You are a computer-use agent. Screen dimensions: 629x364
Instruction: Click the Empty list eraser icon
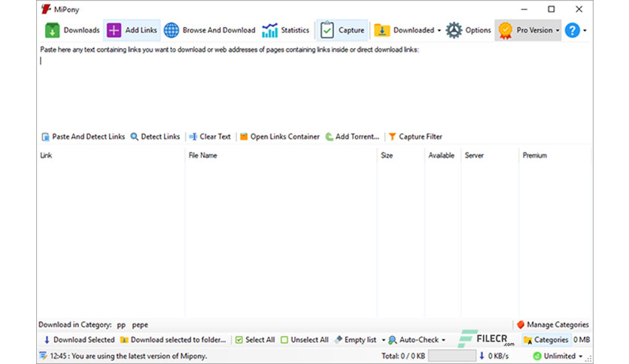(x=339, y=339)
